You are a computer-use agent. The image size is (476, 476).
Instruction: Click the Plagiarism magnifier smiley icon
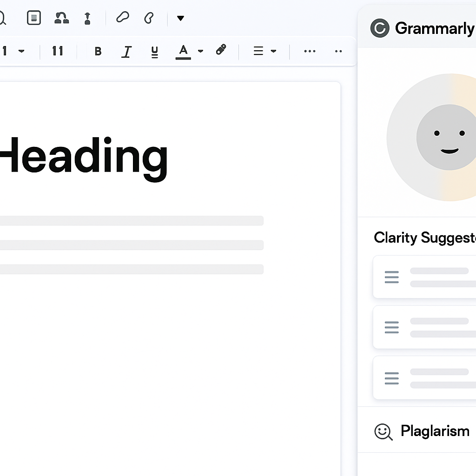pos(383,432)
